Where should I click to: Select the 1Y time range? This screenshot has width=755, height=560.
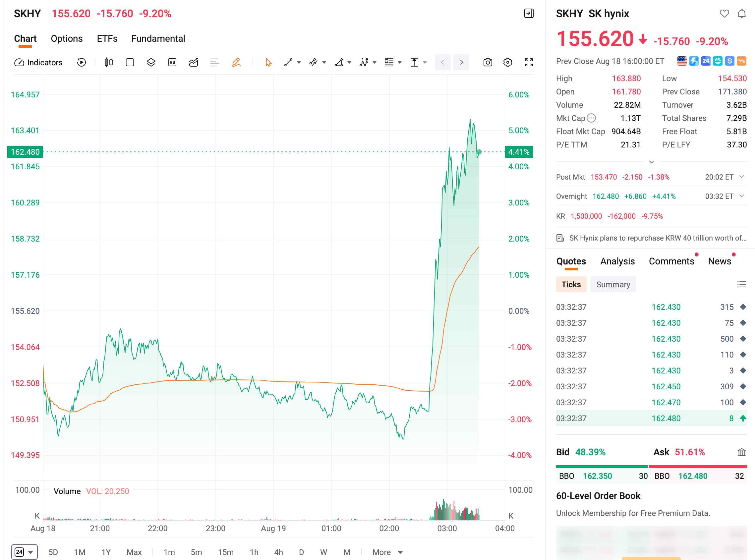pyautogui.click(x=106, y=552)
